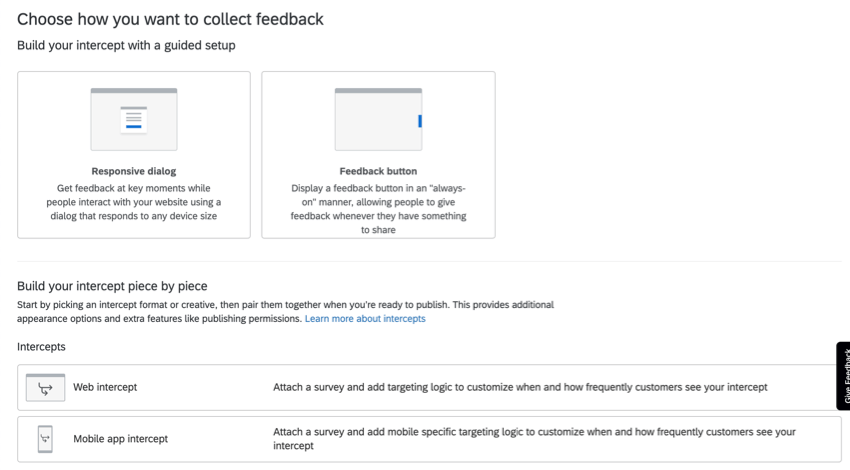This screenshot has height=470, width=850.
Task: Click the Feedback button illustration icon
Action: click(x=378, y=119)
